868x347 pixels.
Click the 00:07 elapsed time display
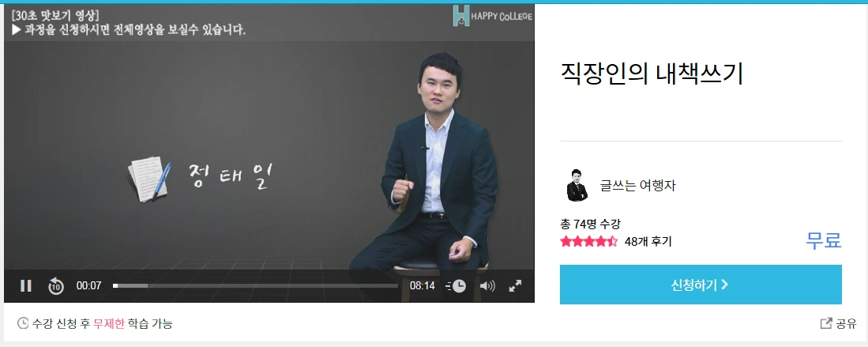click(x=88, y=286)
